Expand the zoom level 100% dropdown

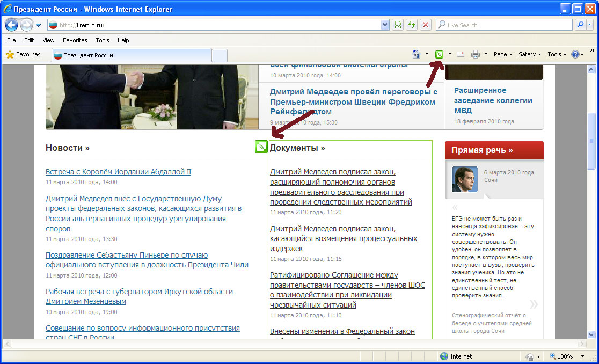coord(582,356)
